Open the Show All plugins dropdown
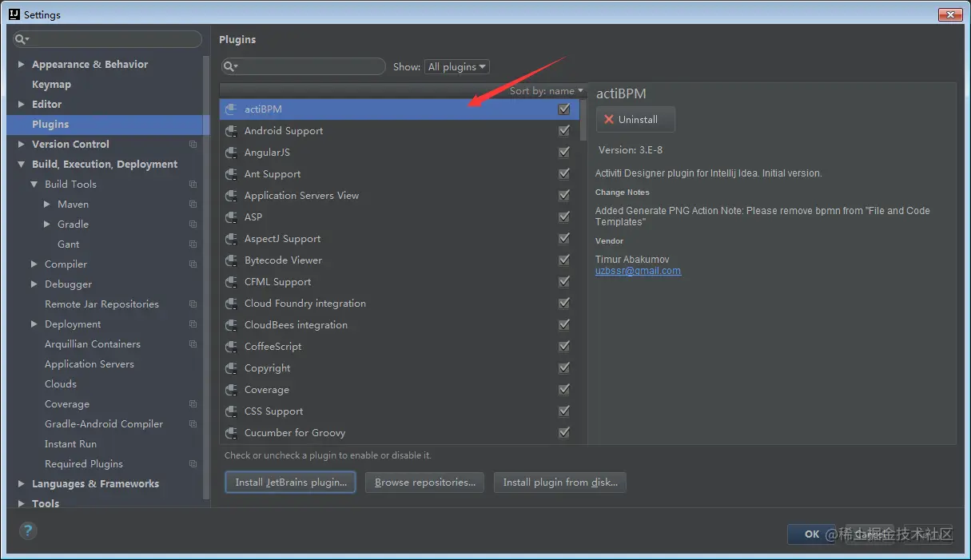Image resolution: width=971 pixels, height=560 pixels. [x=457, y=67]
